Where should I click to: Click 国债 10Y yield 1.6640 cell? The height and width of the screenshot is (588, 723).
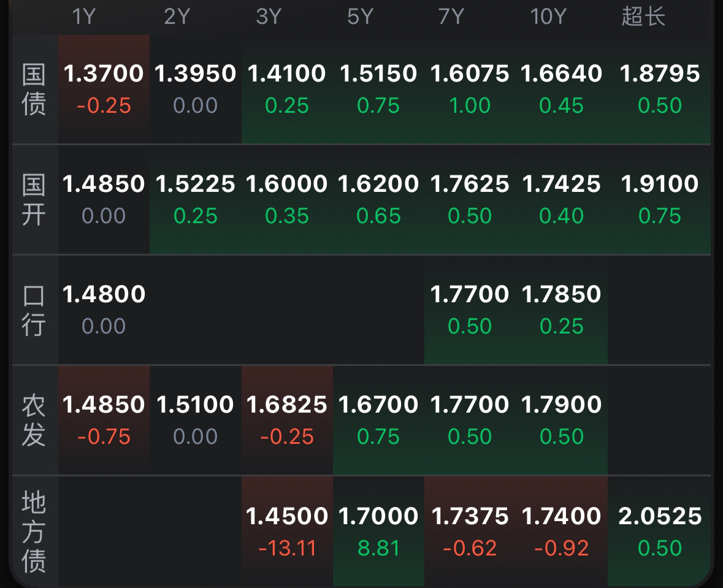click(562, 88)
